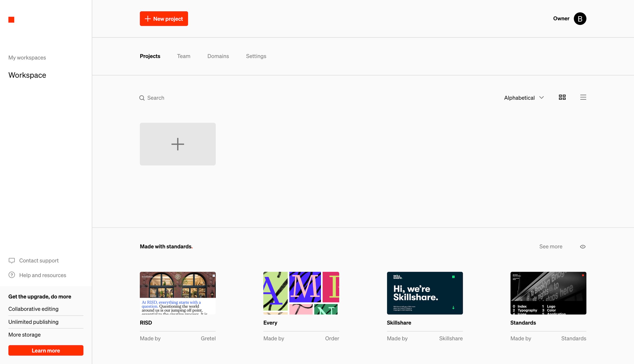Image resolution: width=634 pixels, height=364 pixels.
Task: Click the Learn more upgrade button
Action: (46, 351)
